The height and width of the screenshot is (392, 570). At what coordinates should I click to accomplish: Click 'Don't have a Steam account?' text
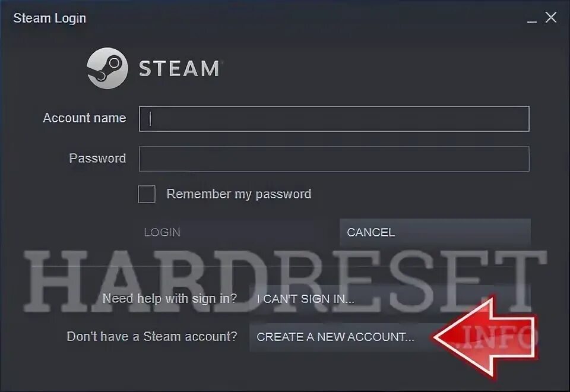click(152, 337)
